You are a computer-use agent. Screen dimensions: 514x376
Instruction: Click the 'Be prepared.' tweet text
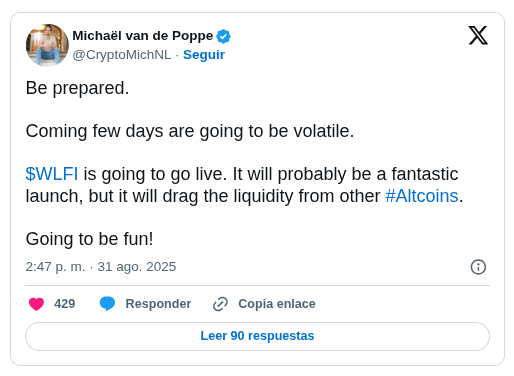[x=77, y=88]
